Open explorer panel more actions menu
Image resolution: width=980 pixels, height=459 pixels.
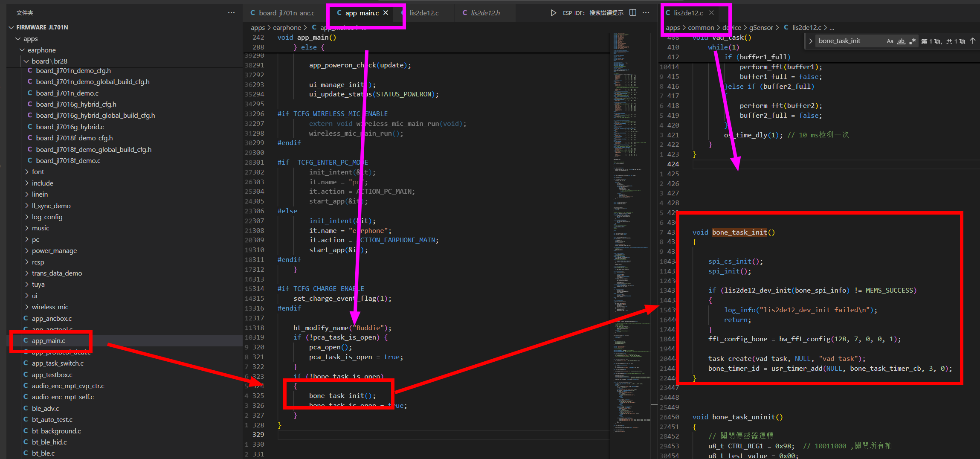(231, 13)
